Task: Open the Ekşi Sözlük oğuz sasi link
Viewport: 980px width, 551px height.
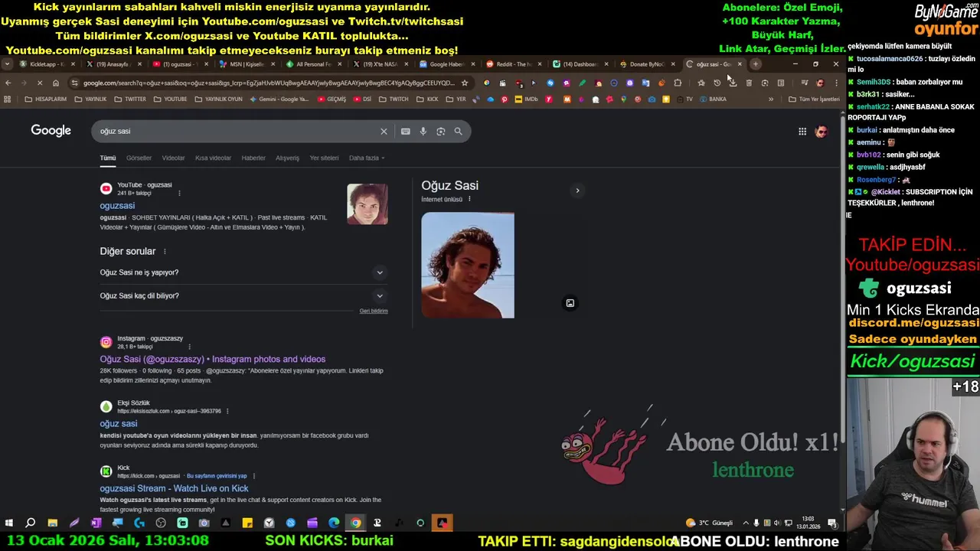Action: 119,424
